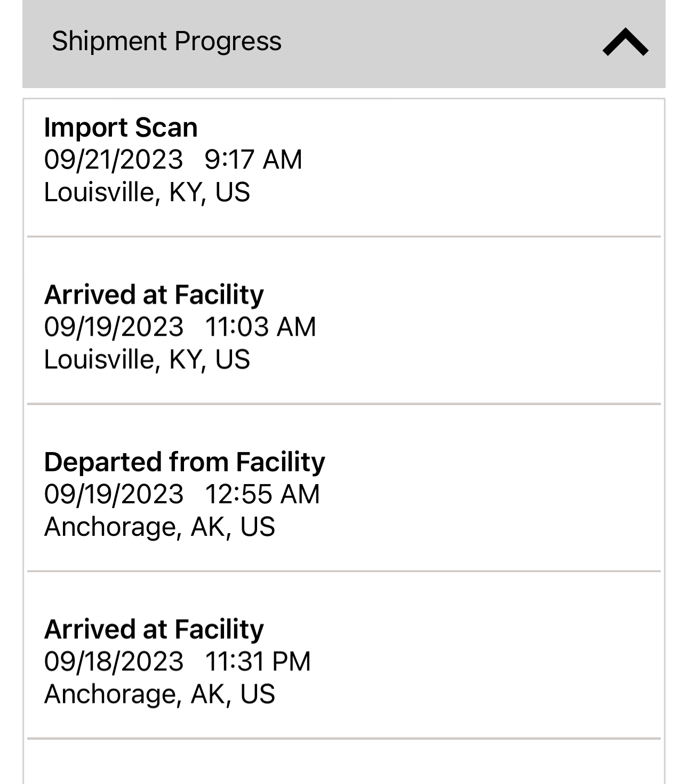Click Arrived at Facility heading for Louisville
Viewport: 688px width, 784px height.
point(154,295)
